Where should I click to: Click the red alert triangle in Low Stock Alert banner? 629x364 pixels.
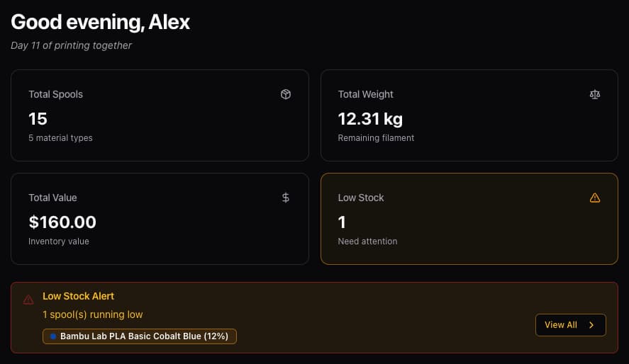click(28, 299)
